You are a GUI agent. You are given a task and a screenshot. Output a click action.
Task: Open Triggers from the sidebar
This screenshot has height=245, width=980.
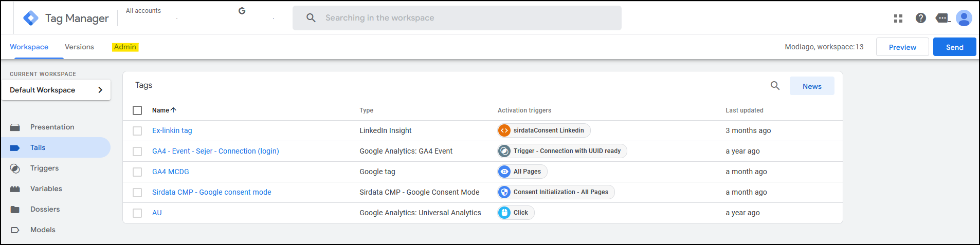pos(44,168)
